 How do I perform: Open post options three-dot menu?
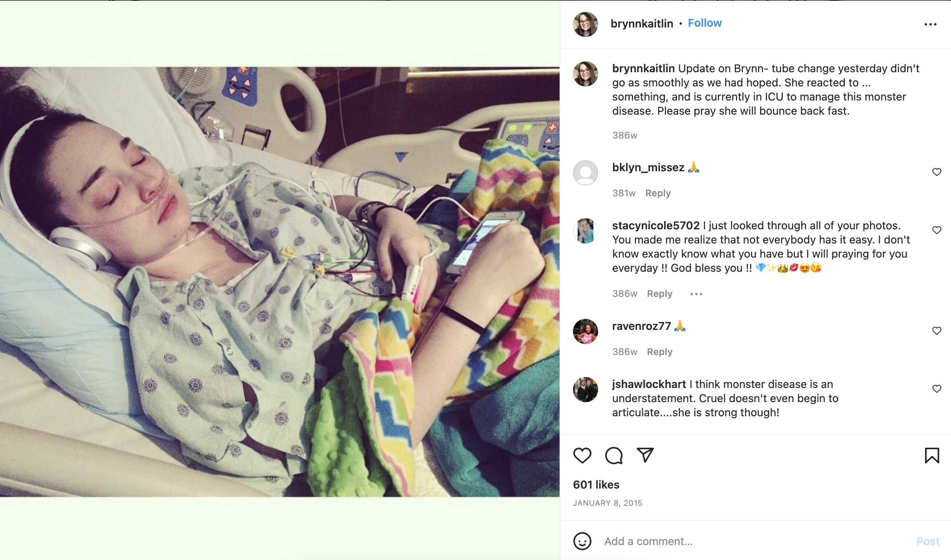click(x=930, y=24)
